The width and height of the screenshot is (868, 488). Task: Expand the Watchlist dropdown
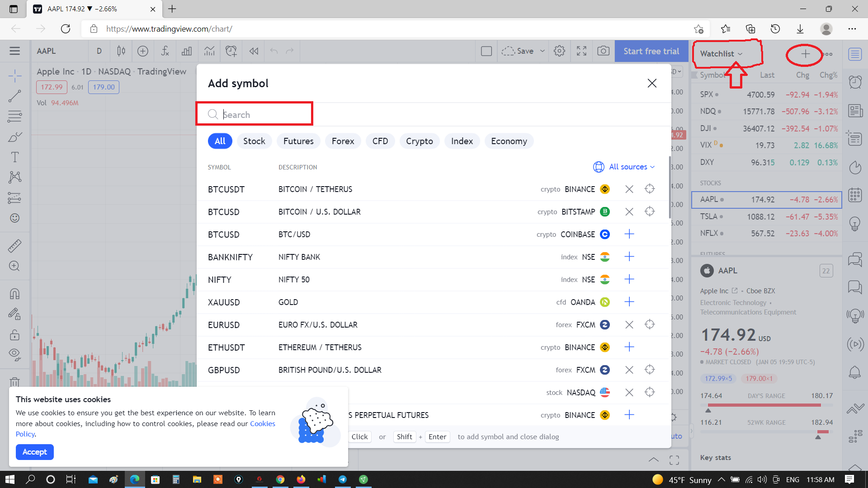click(x=722, y=53)
